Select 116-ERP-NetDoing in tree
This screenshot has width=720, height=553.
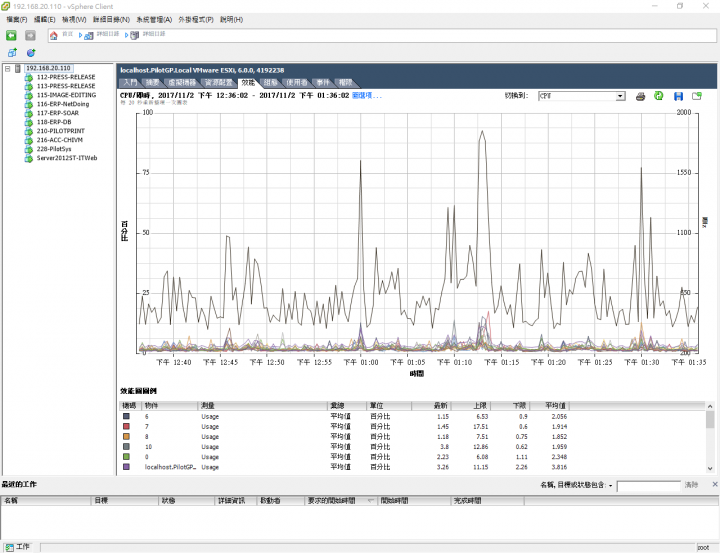click(62, 104)
